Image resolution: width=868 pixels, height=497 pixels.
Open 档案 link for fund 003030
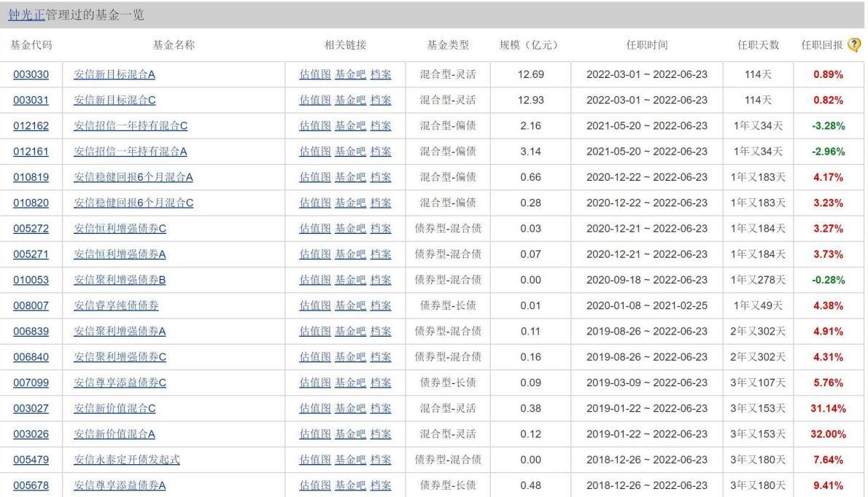(381, 74)
